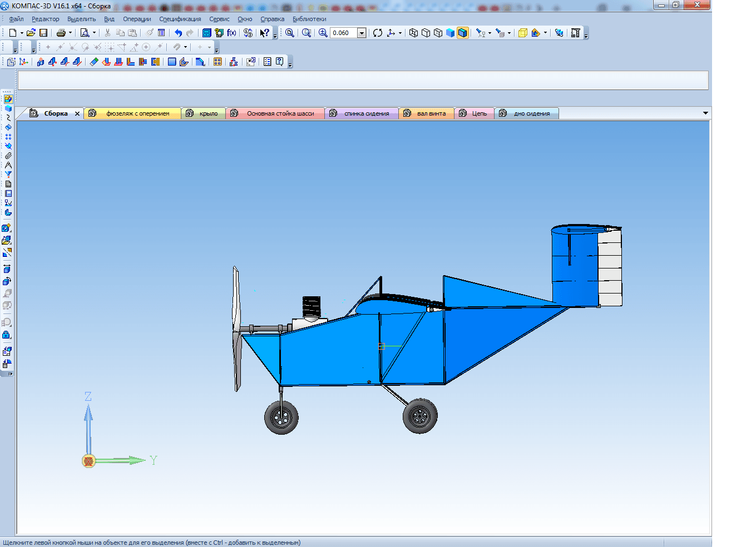
Task: Open the f(x) variables tool
Action: click(231, 33)
